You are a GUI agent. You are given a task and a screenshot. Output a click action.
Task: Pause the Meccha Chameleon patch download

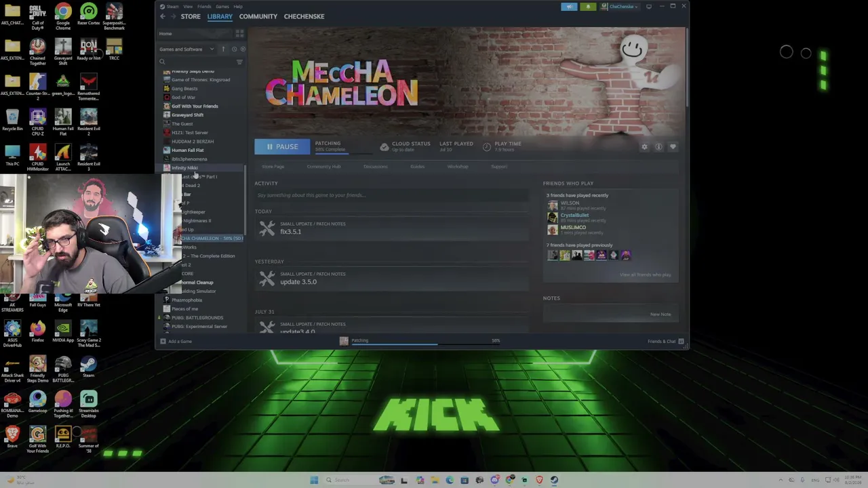282,146
